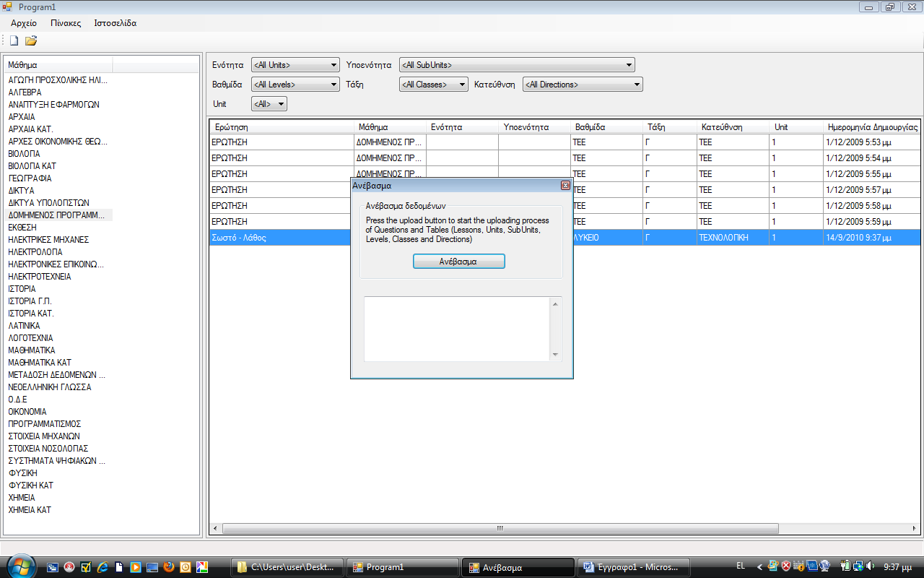924x578 pixels.
Task: Select the ΦΥΣΙΚΗ lesson
Action: [22, 473]
